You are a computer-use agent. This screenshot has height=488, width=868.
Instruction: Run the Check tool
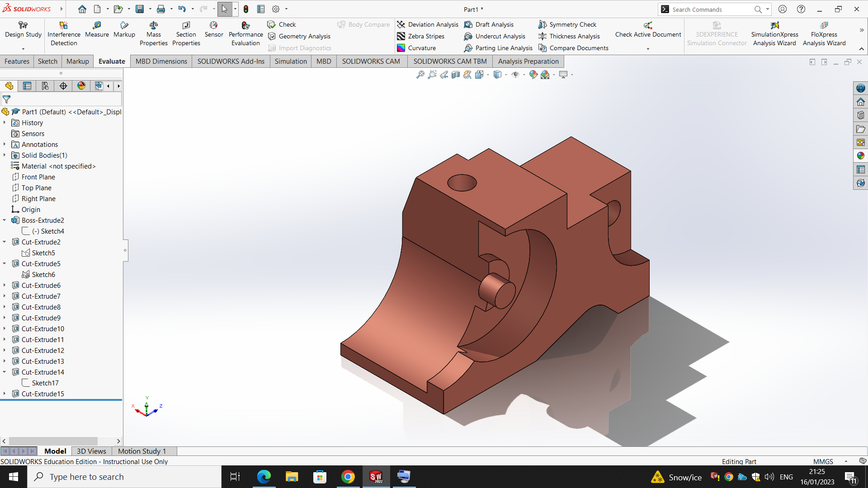(x=282, y=24)
